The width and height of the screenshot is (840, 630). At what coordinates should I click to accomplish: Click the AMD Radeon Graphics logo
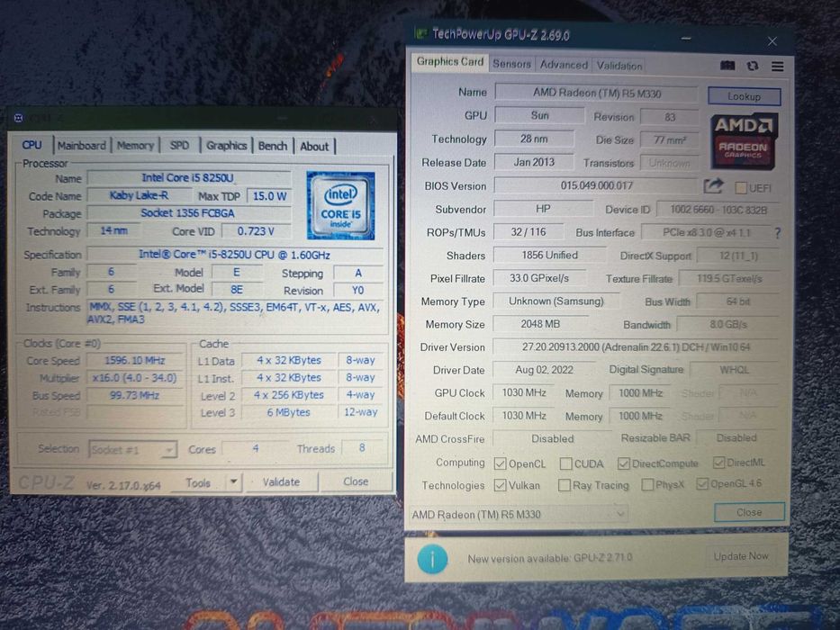click(744, 141)
